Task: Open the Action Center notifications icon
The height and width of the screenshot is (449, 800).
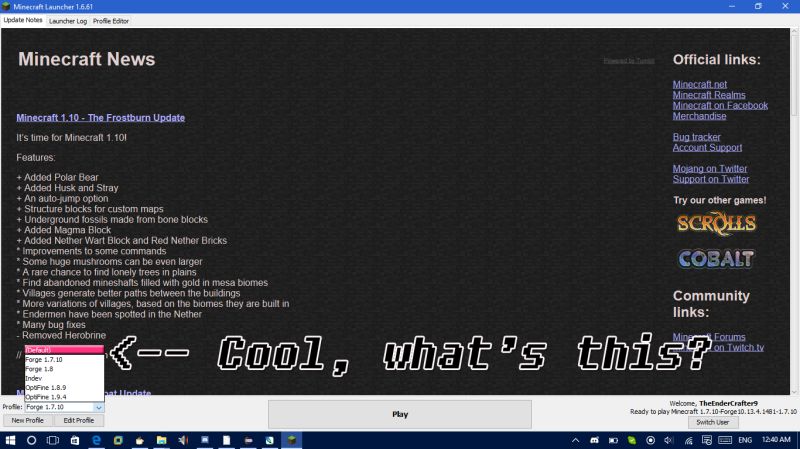Action: (707, 440)
